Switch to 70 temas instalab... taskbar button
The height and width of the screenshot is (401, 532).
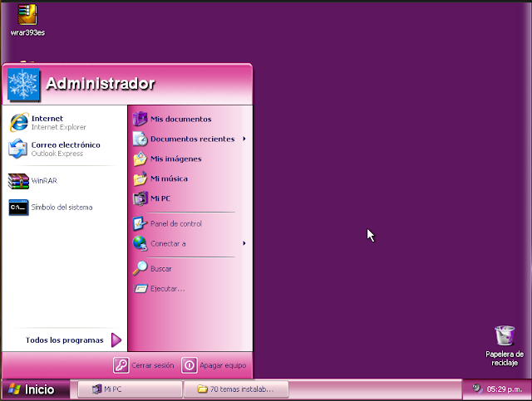click(236, 389)
